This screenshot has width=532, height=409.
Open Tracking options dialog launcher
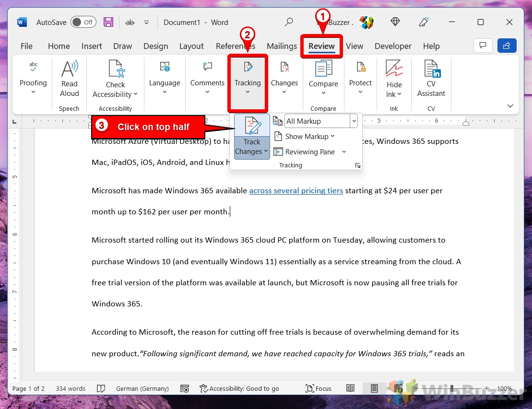click(x=357, y=165)
